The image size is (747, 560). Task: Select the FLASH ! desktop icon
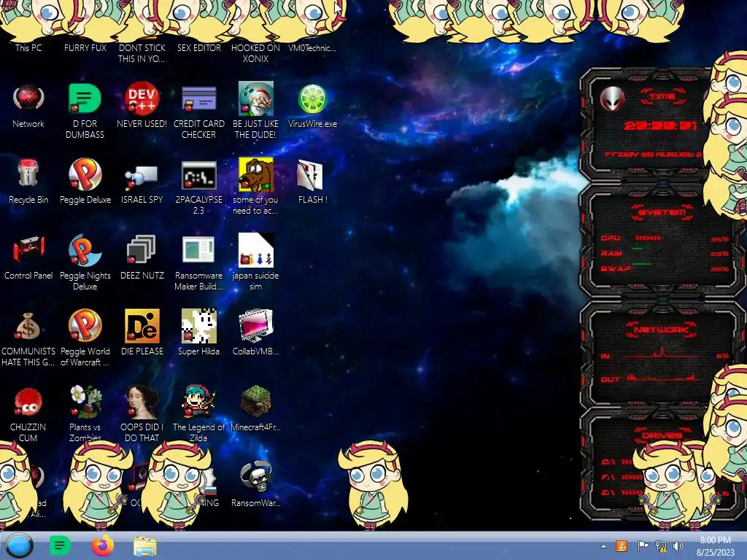pos(311,175)
